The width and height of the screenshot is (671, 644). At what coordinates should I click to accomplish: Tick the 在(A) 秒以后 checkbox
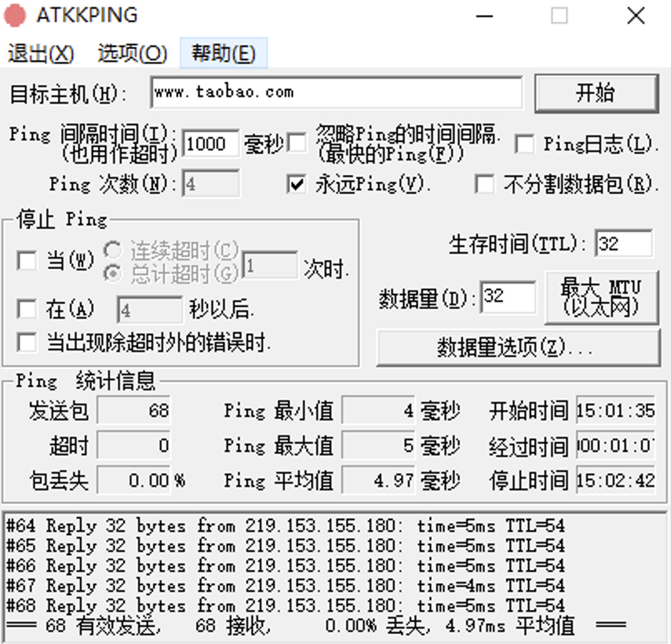point(27,309)
